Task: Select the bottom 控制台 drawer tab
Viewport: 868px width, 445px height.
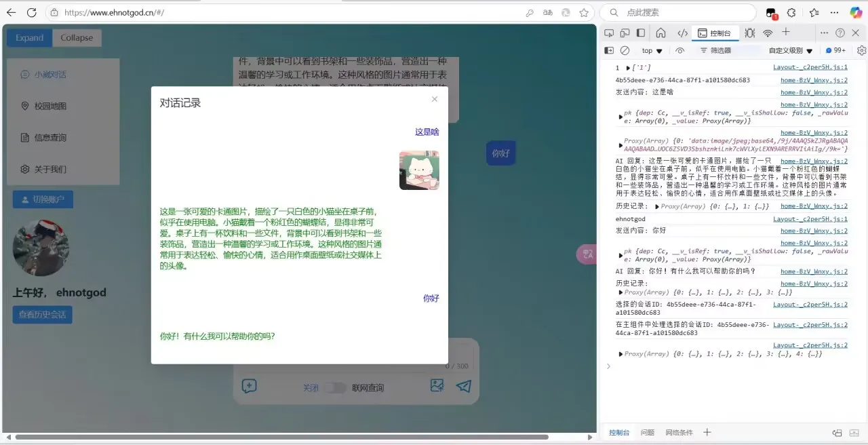Action: [x=619, y=433]
